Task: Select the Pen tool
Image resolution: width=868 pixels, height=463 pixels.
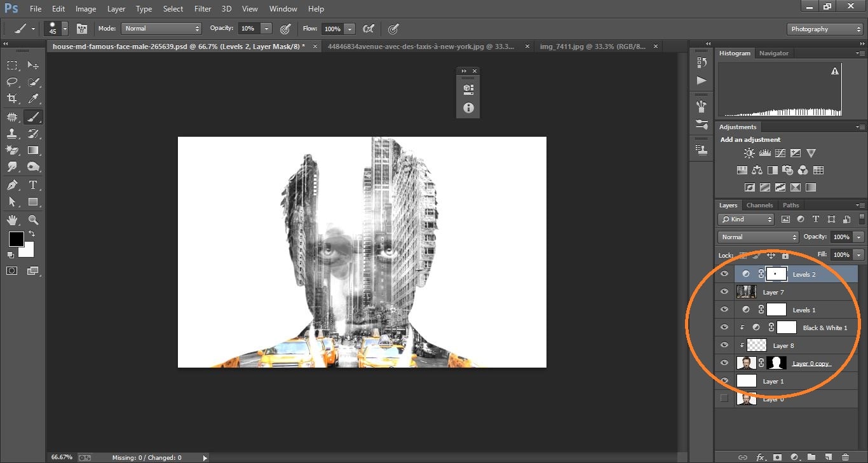Action: (11, 184)
